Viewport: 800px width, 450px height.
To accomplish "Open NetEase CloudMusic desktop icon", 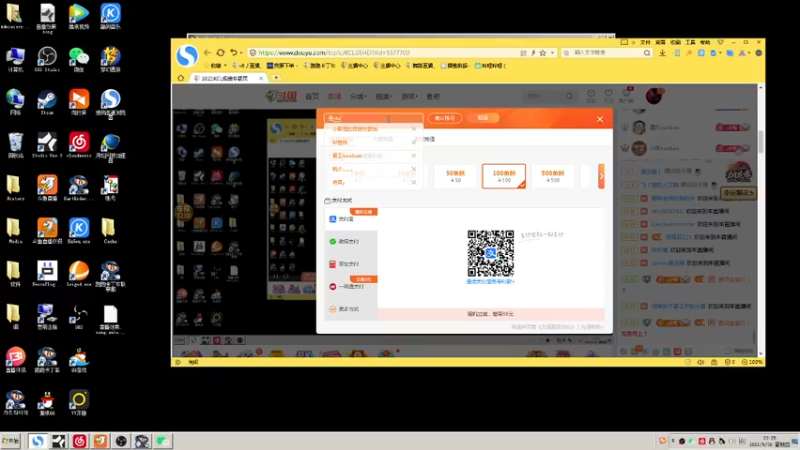I will coord(79,145).
